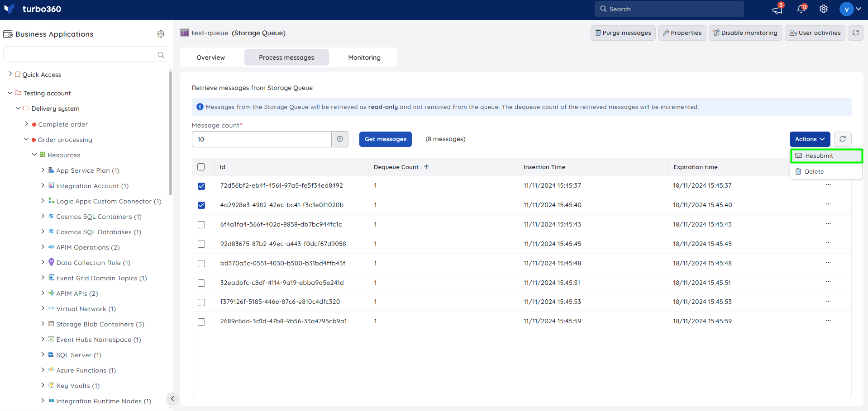
Task: Focus the Message count input field
Action: point(262,139)
